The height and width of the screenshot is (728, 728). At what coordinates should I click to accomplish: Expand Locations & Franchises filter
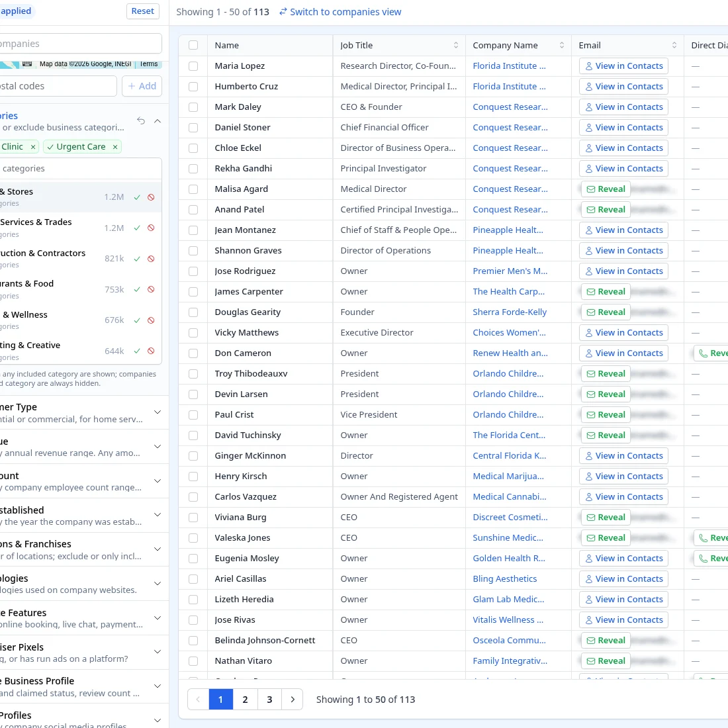[158, 549]
